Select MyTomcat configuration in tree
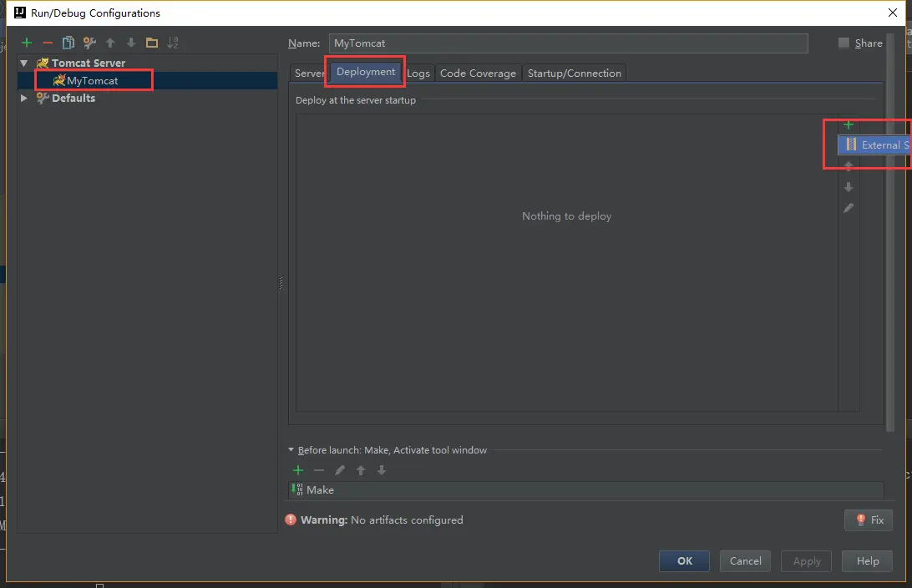The width and height of the screenshot is (912, 588). [93, 81]
